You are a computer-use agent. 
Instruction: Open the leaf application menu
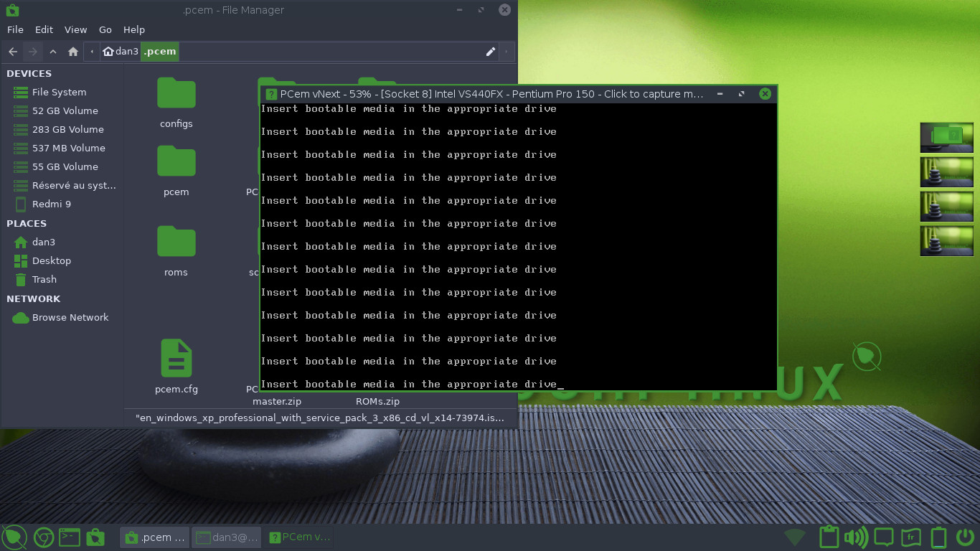[14, 536]
